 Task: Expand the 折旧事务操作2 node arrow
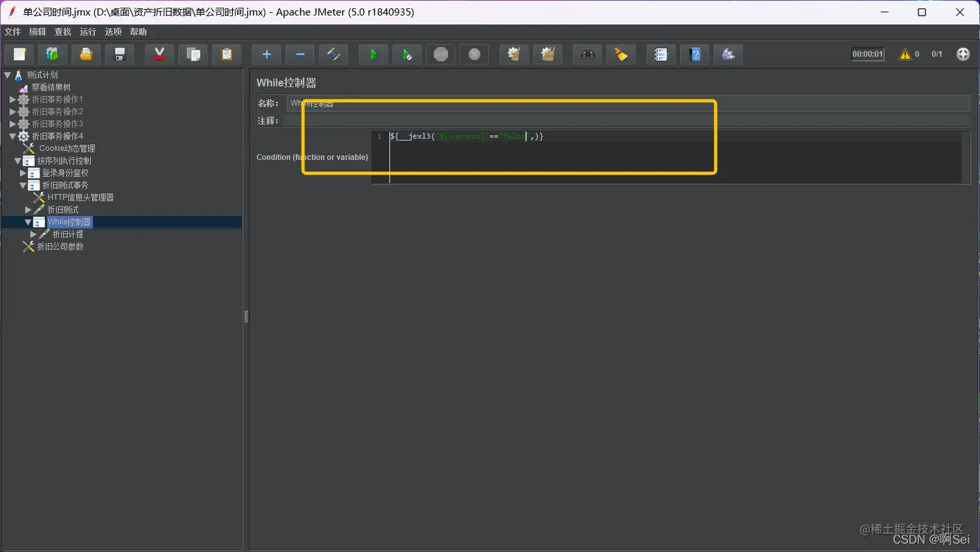12,112
